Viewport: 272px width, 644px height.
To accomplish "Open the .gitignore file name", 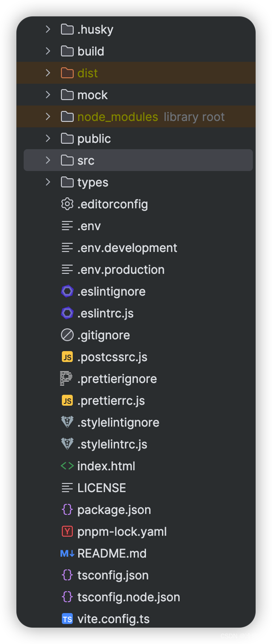I will tap(104, 335).
